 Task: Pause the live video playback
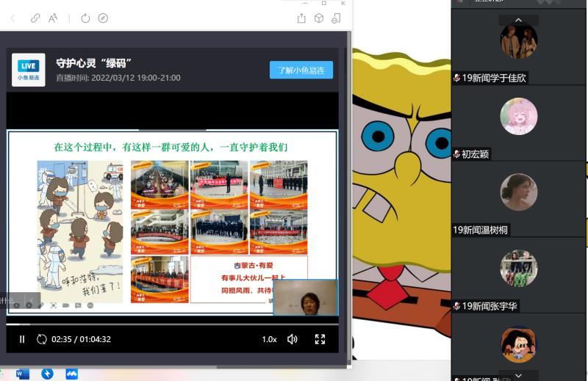tap(22, 339)
